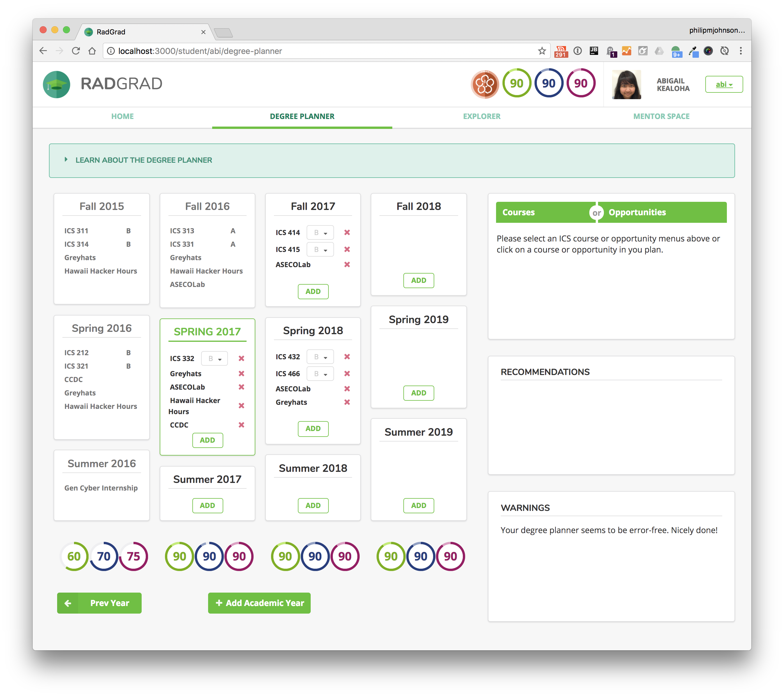
Task: Click the RadGrad graduation cap logo
Action: tap(56, 85)
